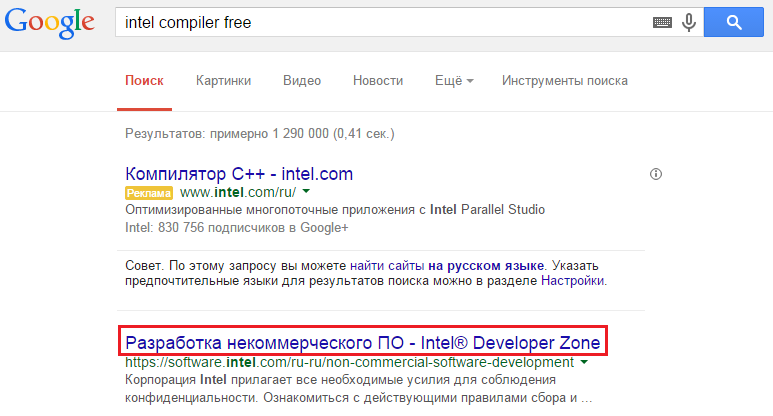Switch to the Видео tab

coord(302,81)
